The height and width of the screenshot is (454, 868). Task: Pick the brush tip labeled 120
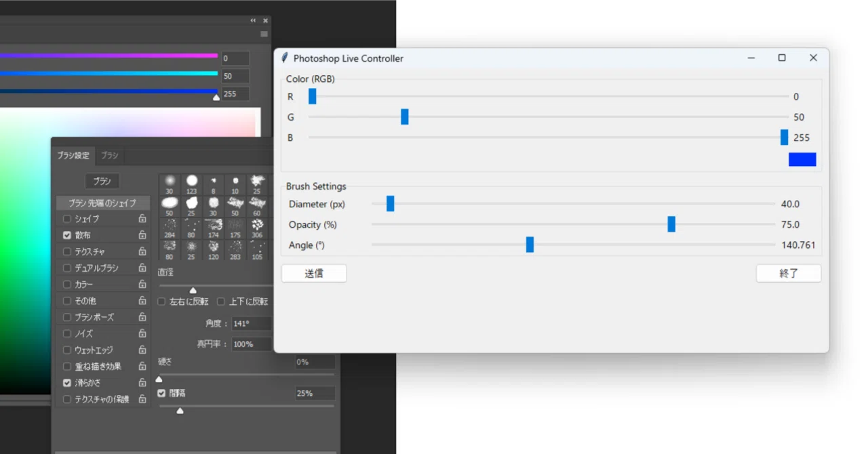pyautogui.click(x=213, y=250)
